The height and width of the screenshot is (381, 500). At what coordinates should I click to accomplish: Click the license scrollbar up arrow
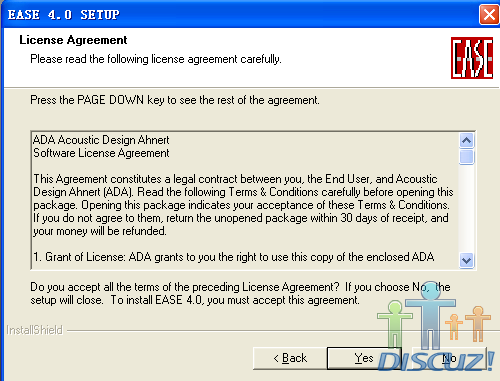point(466,141)
